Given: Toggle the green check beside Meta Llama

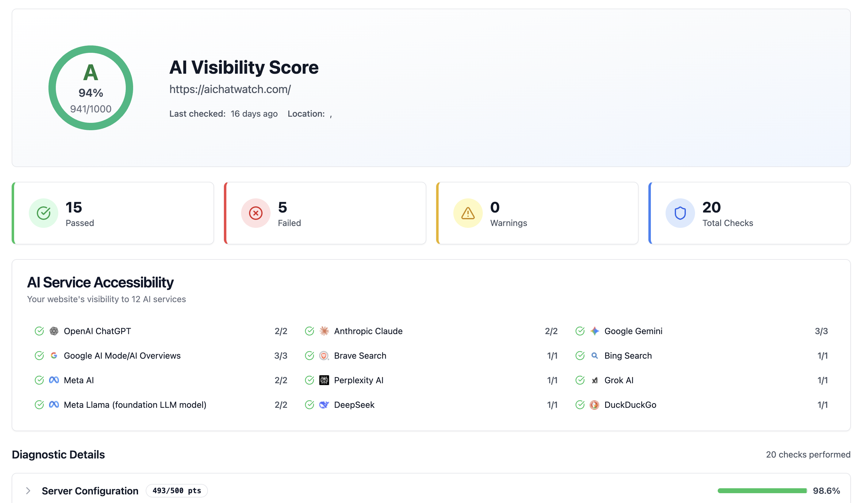Looking at the screenshot, I should click(39, 405).
